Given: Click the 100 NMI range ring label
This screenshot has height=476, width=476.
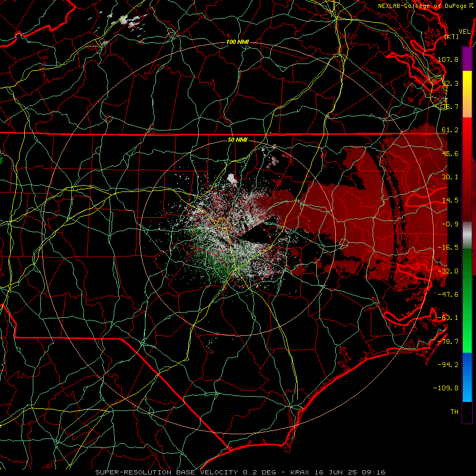Looking at the screenshot, I should [x=237, y=42].
